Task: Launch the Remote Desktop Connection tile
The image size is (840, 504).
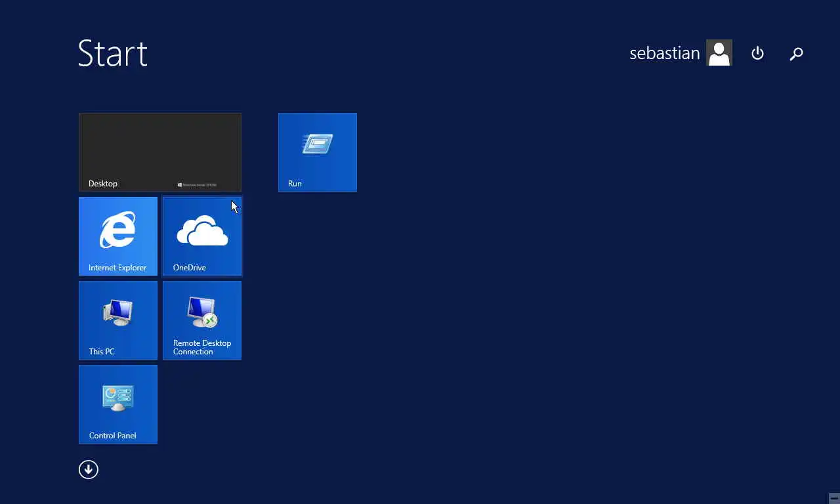Action: pyautogui.click(x=202, y=320)
